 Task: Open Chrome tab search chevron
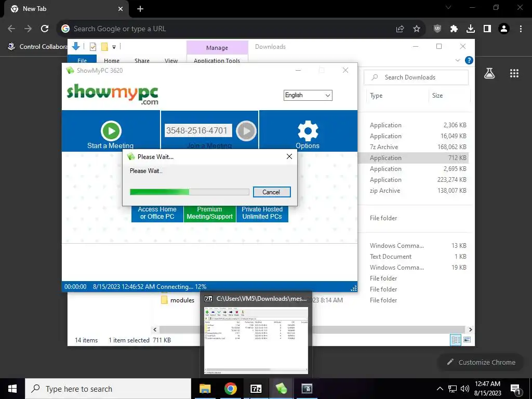tap(448, 7)
